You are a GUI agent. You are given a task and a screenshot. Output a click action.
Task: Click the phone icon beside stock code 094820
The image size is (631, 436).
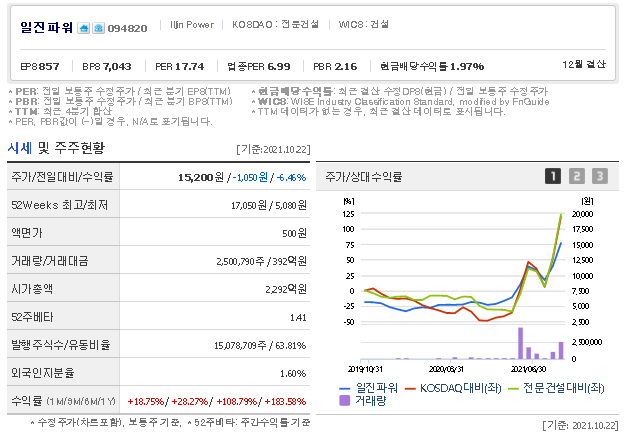tap(99, 28)
